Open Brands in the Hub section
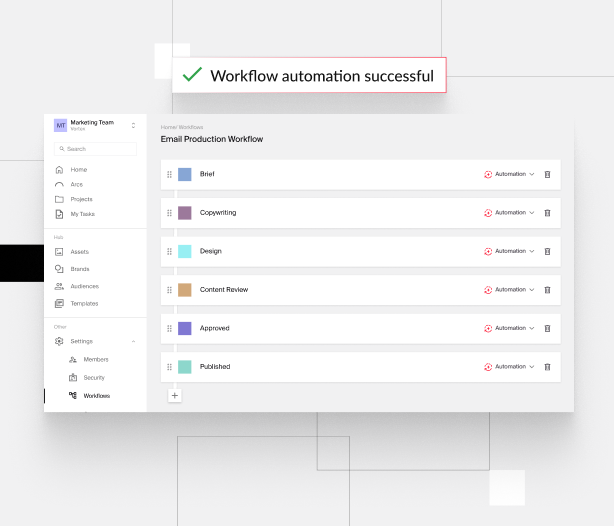The height and width of the screenshot is (526, 614). pyautogui.click(x=80, y=269)
